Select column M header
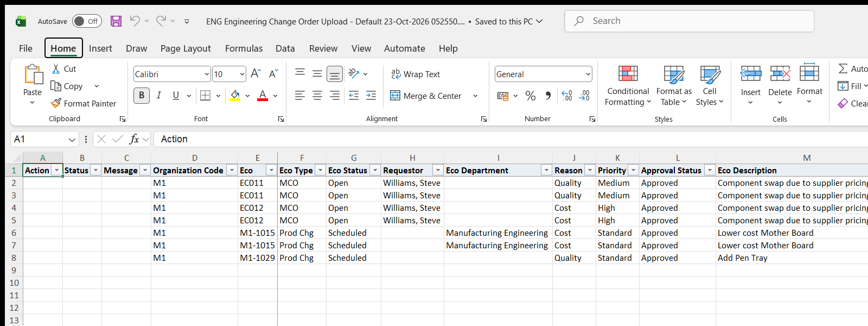This screenshot has height=326, width=868. [807, 158]
